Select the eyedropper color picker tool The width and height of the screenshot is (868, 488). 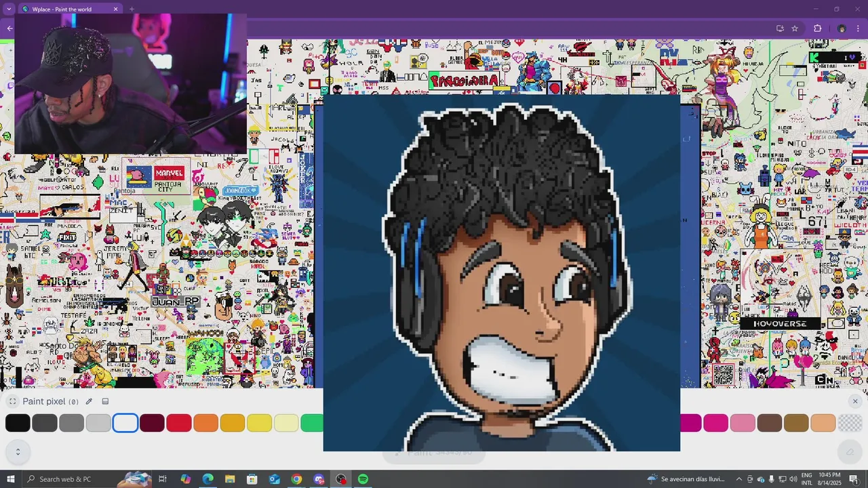(x=89, y=401)
